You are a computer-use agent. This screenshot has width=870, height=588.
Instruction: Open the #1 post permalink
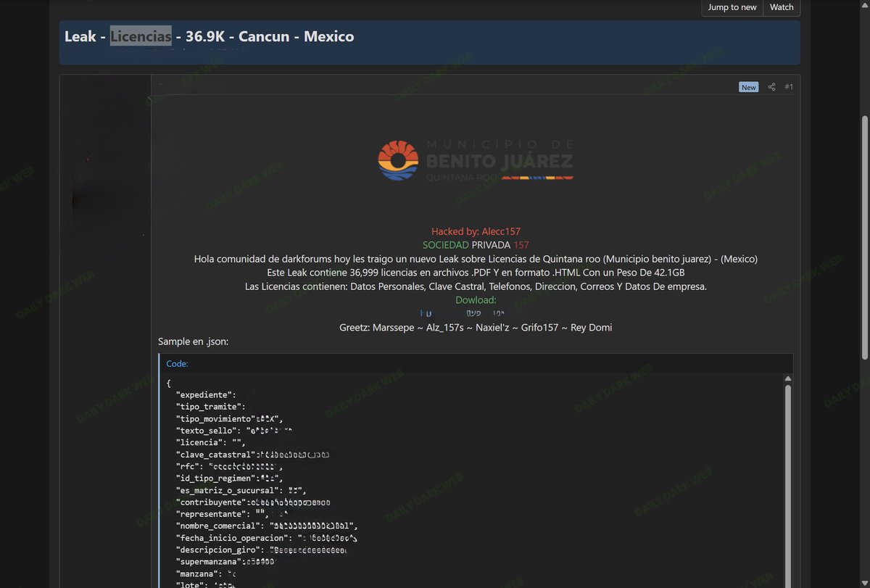point(789,87)
